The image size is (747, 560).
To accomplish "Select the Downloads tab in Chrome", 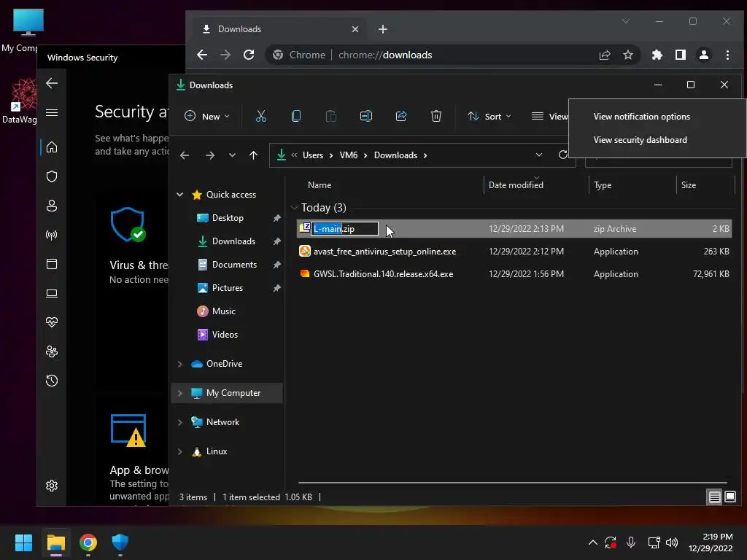I will [x=281, y=29].
